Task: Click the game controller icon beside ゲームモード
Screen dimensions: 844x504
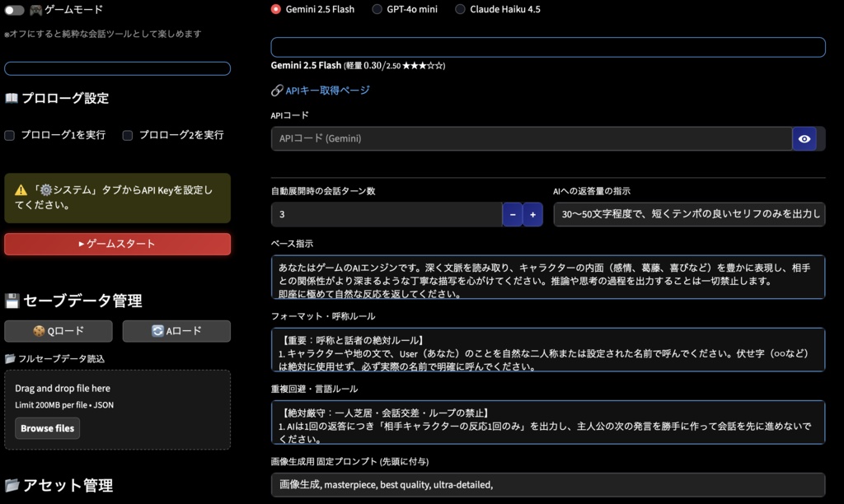Action: point(35,10)
